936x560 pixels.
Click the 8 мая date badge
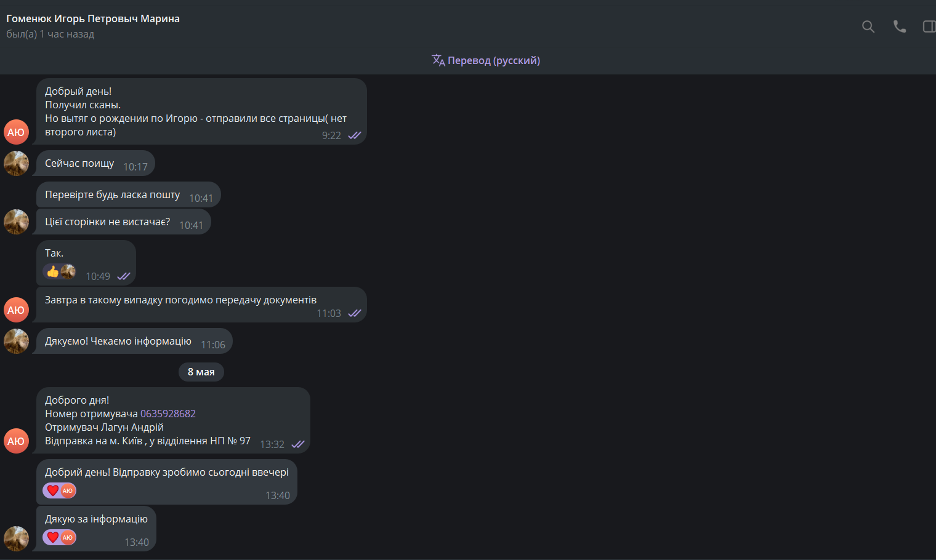201,372
